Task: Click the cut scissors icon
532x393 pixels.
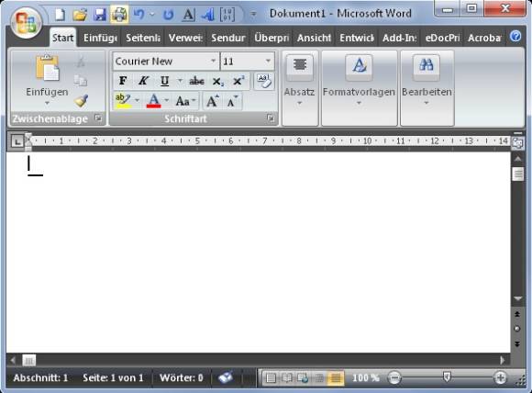Action: click(x=81, y=62)
